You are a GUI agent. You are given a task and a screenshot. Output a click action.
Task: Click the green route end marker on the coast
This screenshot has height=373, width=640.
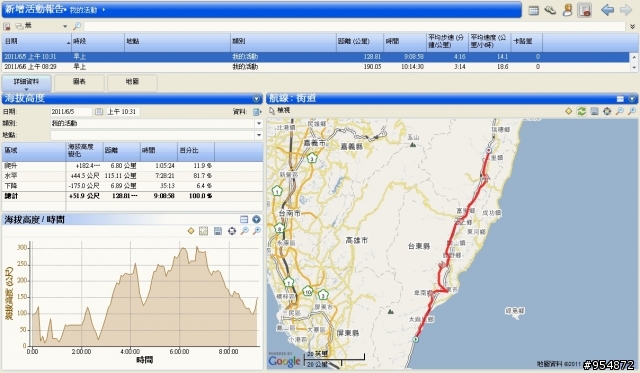[416, 340]
